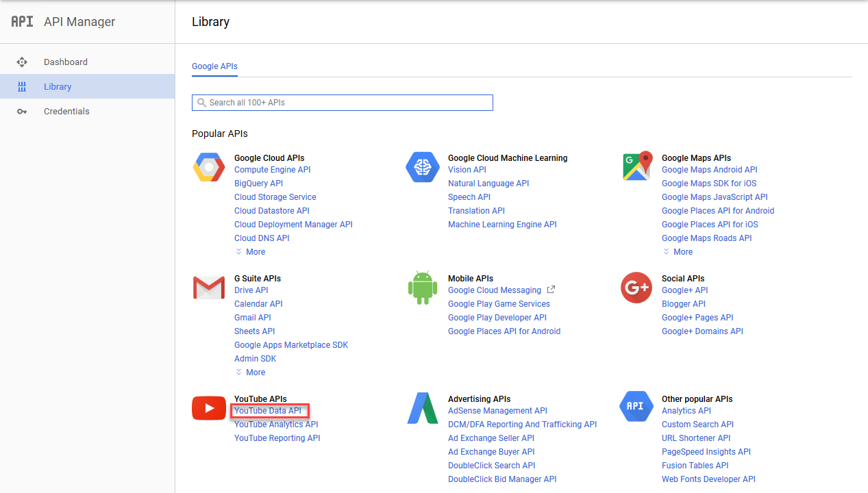Click the Gmail G Suite icon
This screenshot has width=868, height=493.
(x=209, y=288)
